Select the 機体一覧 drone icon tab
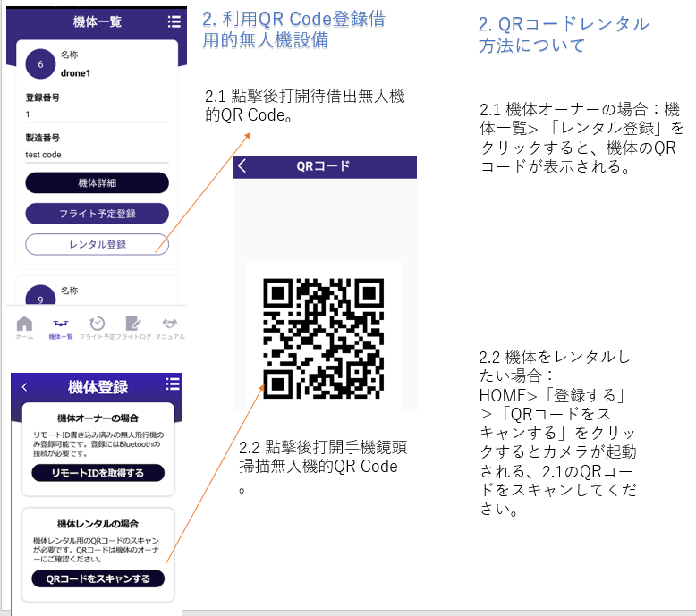The width and height of the screenshot is (696, 616). [x=61, y=328]
